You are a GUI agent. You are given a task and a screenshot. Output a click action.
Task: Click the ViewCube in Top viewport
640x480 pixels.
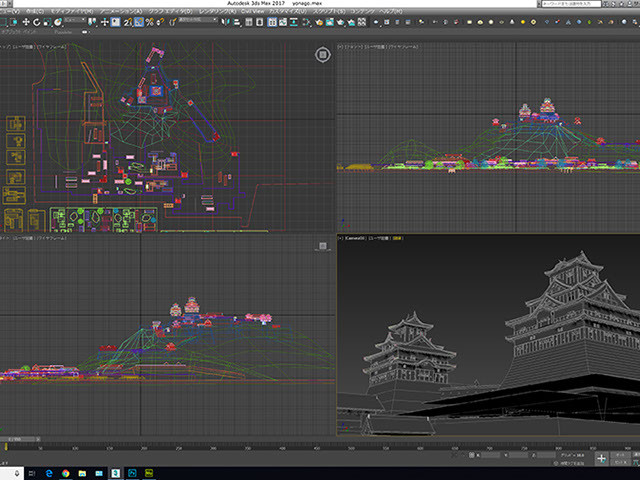(x=323, y=54)
